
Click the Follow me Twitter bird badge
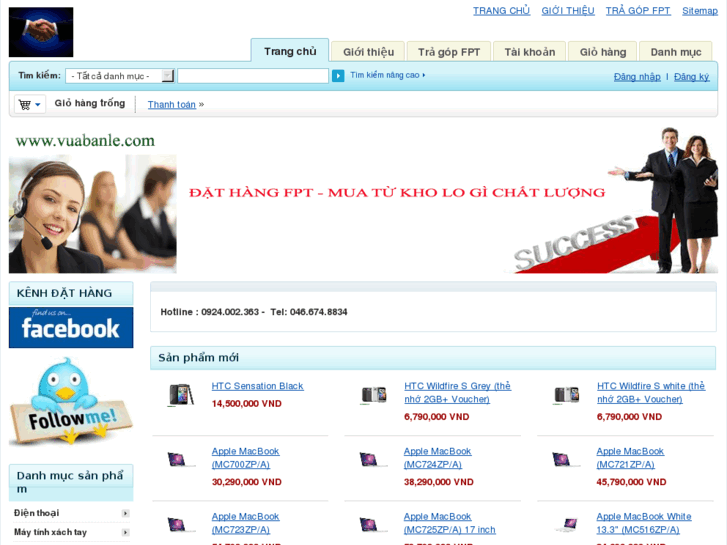click(x=71, y=401)
